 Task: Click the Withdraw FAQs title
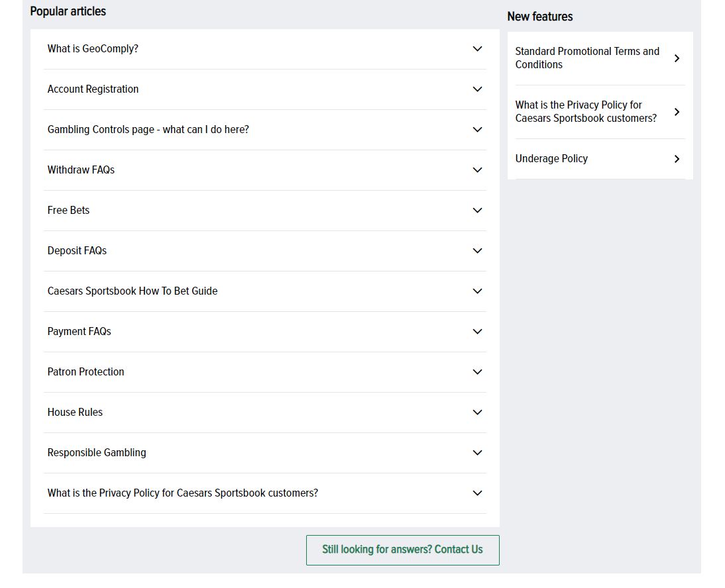click(81, 170)
